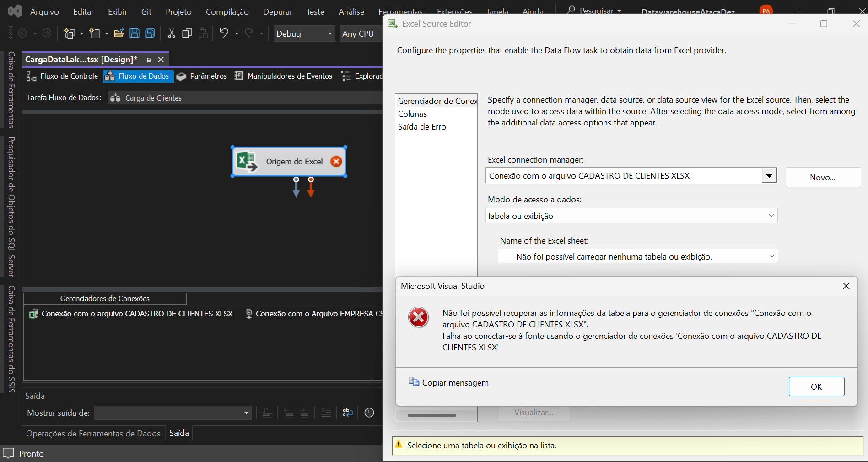Click the Copy toolbar icon
Screen dimensions: 868x462
coord(187,33)
